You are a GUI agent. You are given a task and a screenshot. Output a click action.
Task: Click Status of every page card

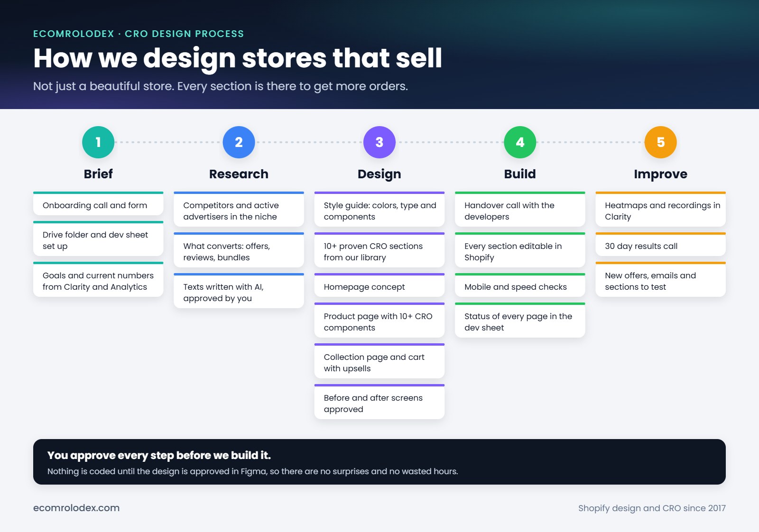tap(520, 320)
